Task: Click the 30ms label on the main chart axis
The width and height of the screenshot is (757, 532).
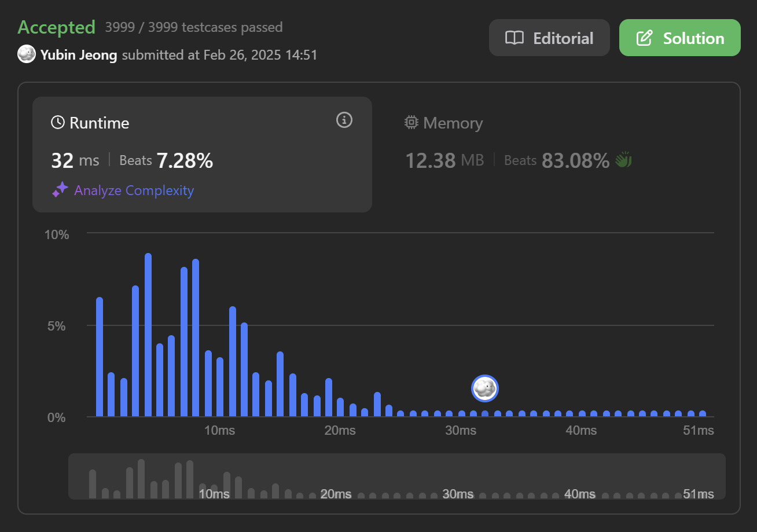Action: (461, 431)
